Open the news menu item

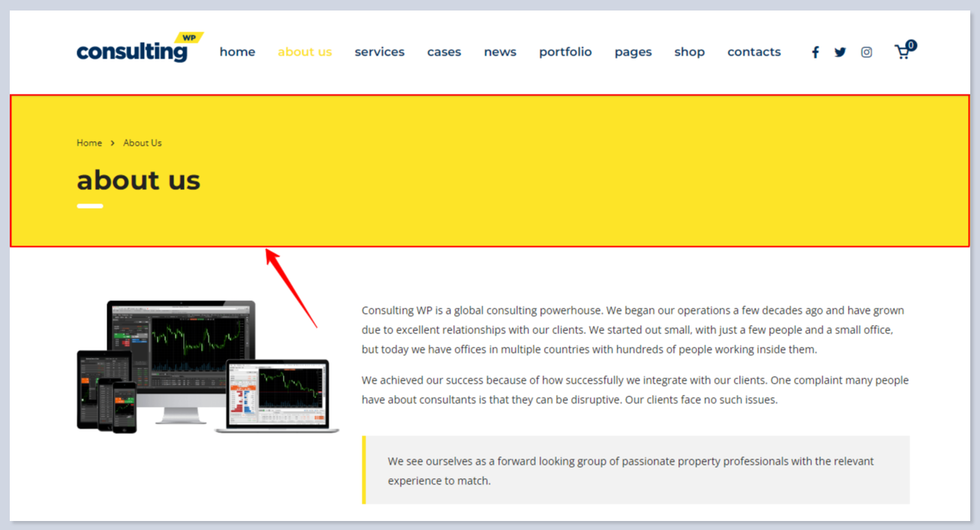(x=500, y=52)
